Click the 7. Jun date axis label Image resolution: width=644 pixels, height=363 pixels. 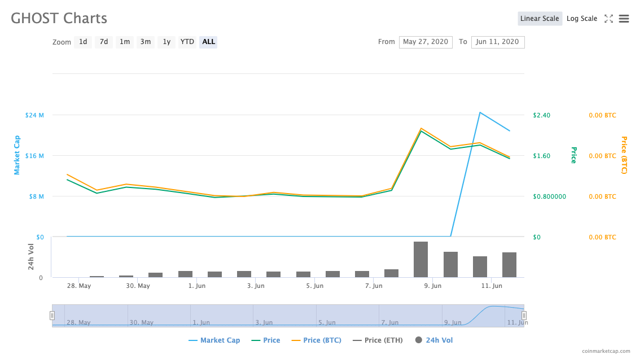[374, 286]
